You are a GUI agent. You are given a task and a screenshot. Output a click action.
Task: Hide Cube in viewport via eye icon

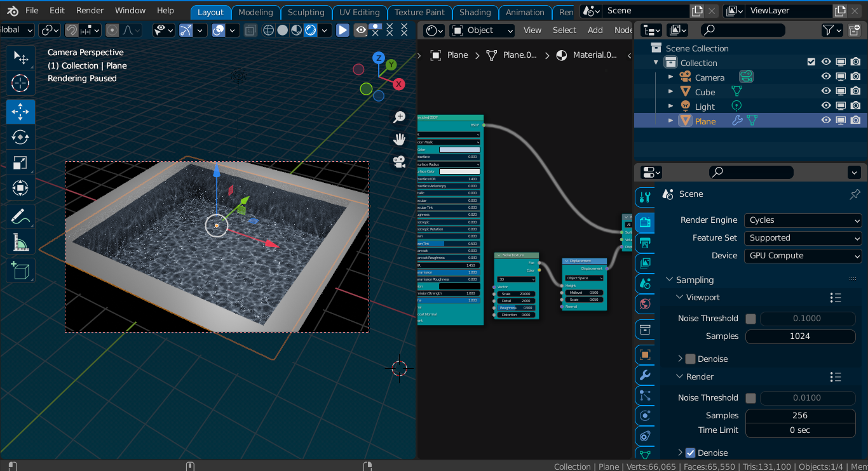coord(826,91)
